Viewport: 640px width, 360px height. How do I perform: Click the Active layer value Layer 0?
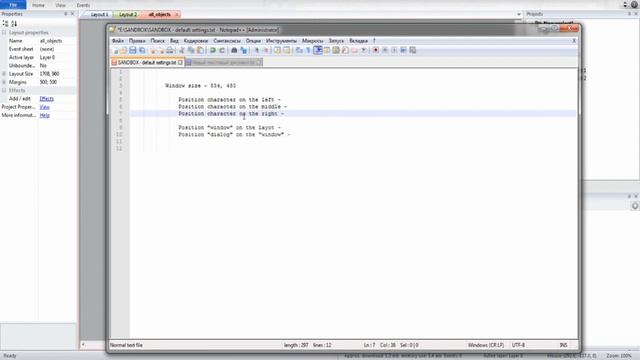pos(57,58)
